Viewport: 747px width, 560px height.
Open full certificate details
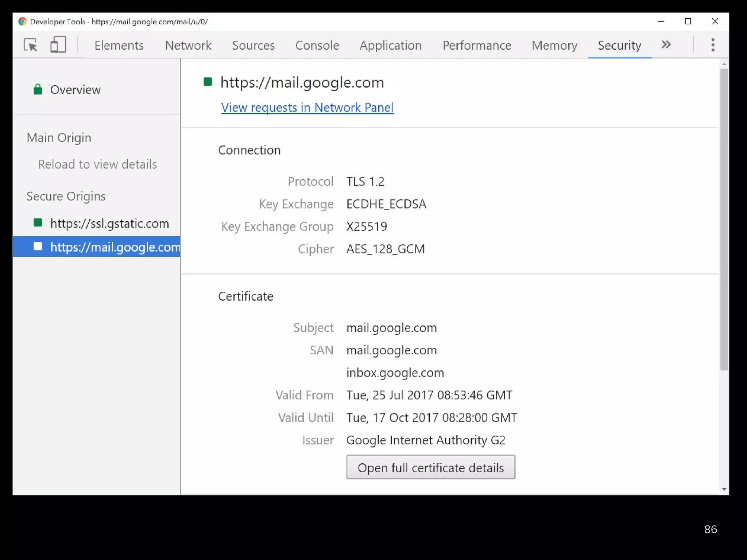click(x=430, y=467)
